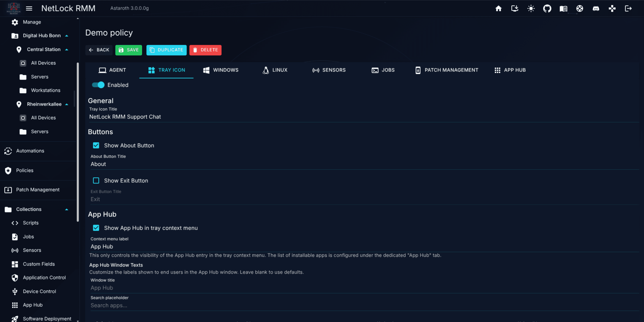Edit the About Button Title field
Screen dimensions: 644x322
[x=364, y=164]
